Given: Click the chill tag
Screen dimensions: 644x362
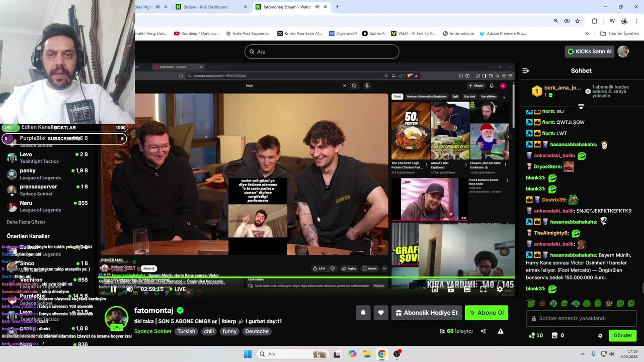Looking at the screenshot, I should [x=209, y=331].
